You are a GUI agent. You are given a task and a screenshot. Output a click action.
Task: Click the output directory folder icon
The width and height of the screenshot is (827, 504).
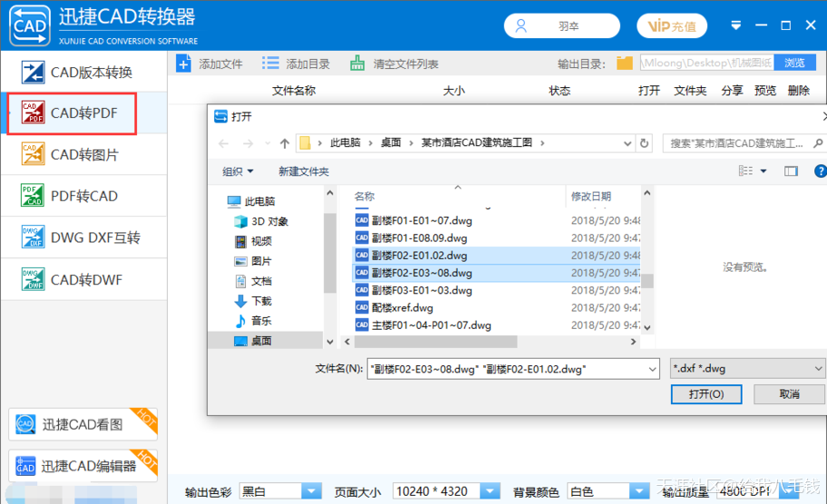click(625, 63)
